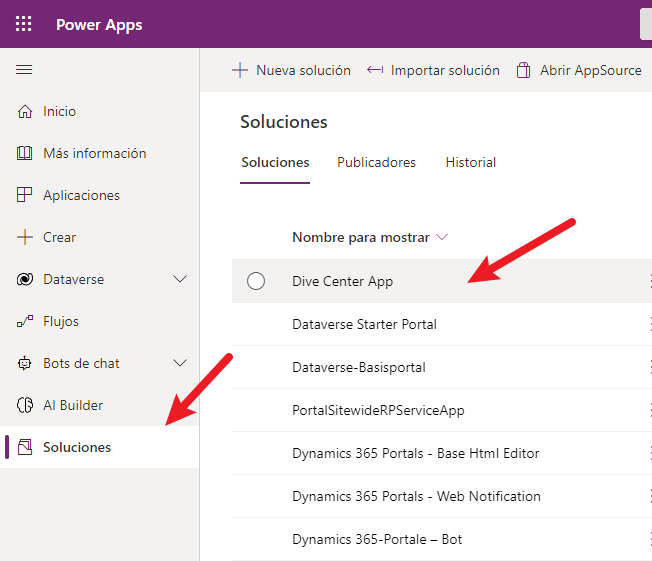
Task: Switch to the Publicadores tab
Action: click(376, 162)
